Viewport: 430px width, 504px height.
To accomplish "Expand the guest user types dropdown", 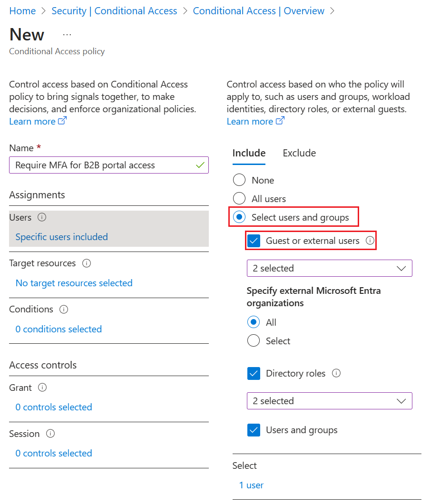I will pyautogui.click(x=329, y=268).
